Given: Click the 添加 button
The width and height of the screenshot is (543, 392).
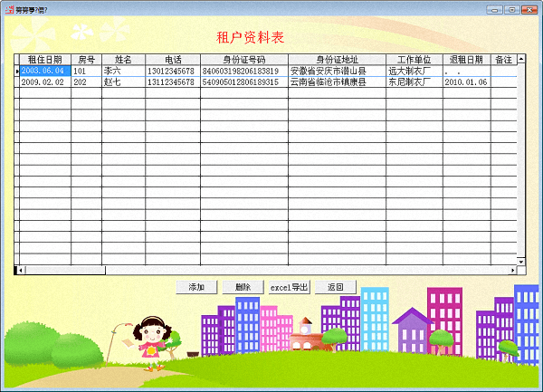Looking at the screenshot, I should [x=196, y=287].
